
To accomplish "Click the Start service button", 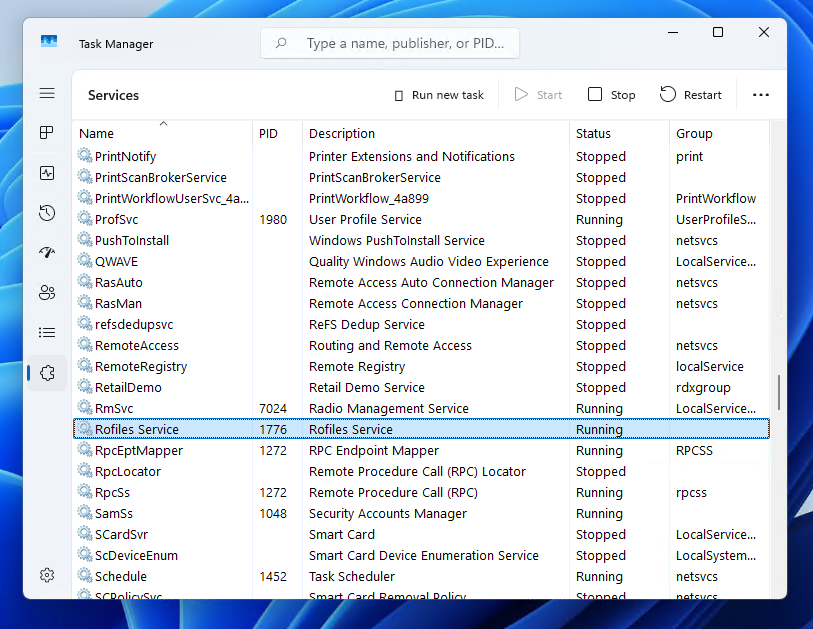I will pyautogui.click(x=538, y=95).
